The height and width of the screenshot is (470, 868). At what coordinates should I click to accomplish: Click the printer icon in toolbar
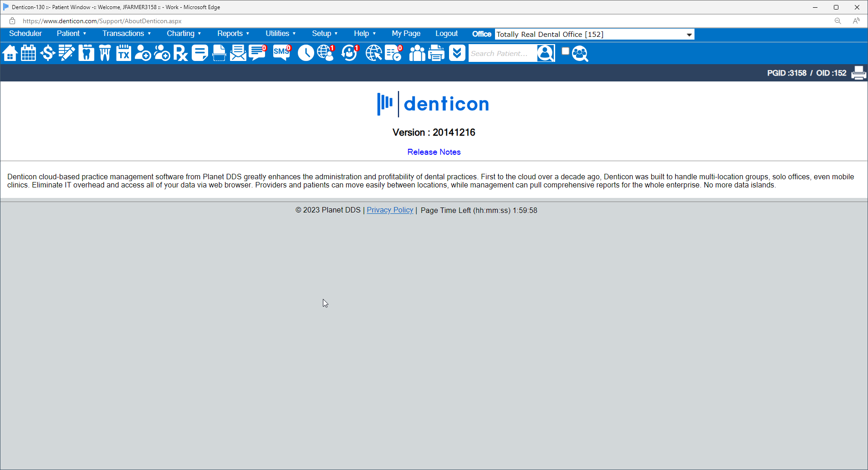coord(436,53)
